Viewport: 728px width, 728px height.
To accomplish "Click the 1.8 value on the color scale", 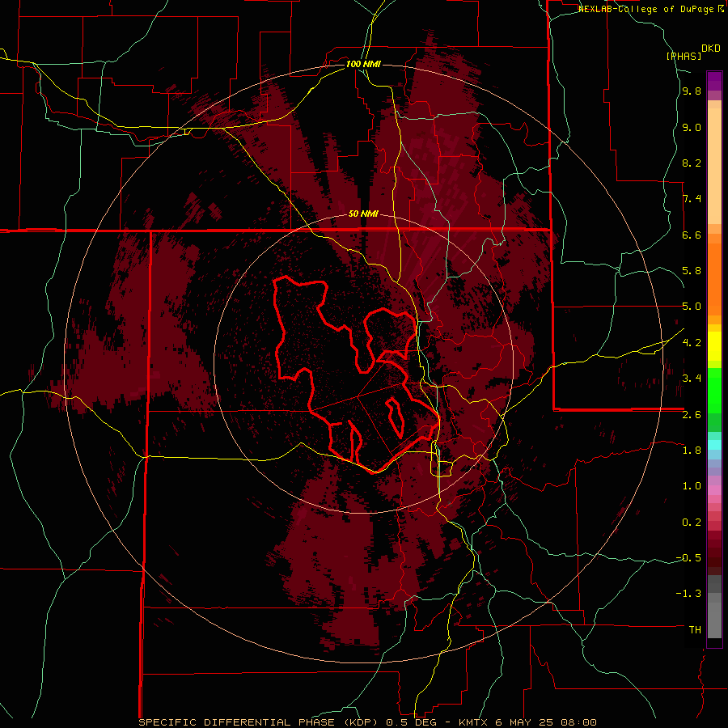I will (x=692, y=450).
